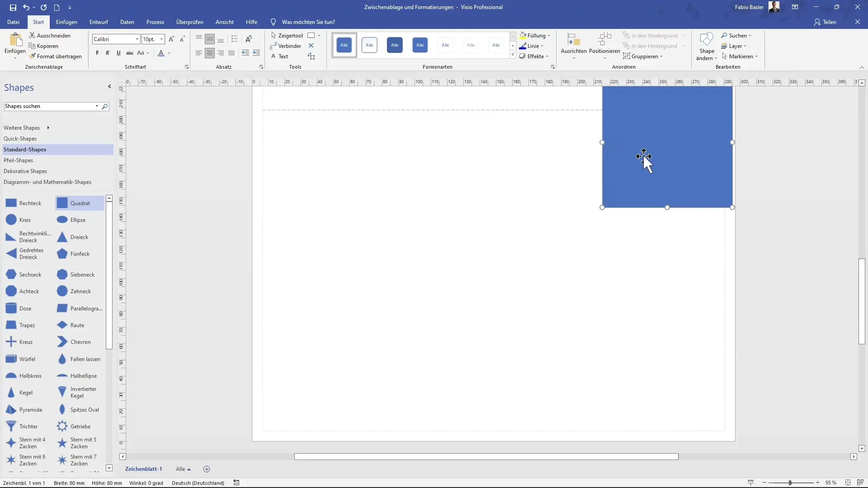Apply the first blue Abc shape style
The width and height of the screenshot is (868, 488).
click(344, 45)
